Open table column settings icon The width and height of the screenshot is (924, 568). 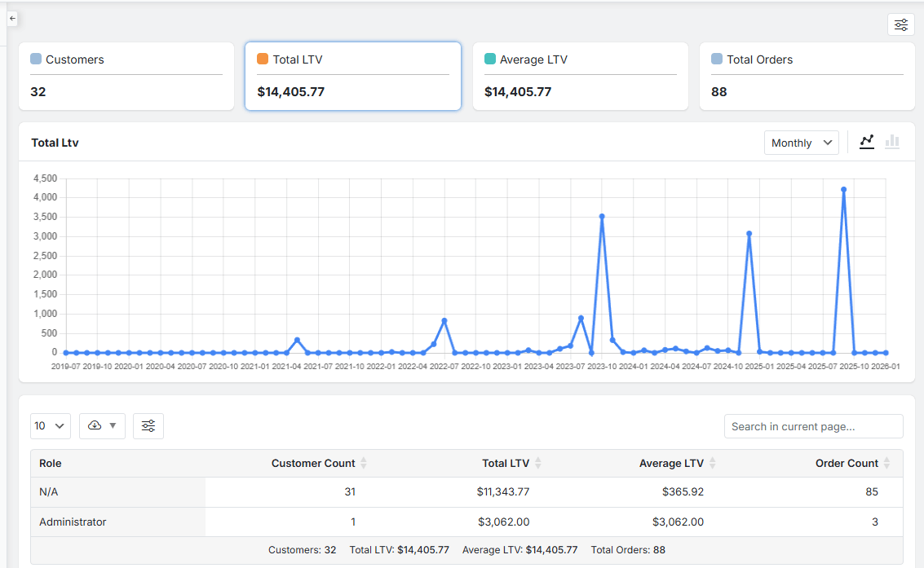click(x=148, y=426)
